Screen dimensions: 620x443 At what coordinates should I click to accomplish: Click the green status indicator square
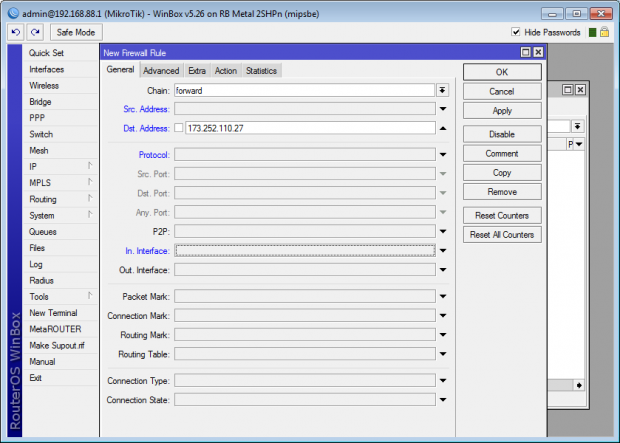tap(592, 32)
